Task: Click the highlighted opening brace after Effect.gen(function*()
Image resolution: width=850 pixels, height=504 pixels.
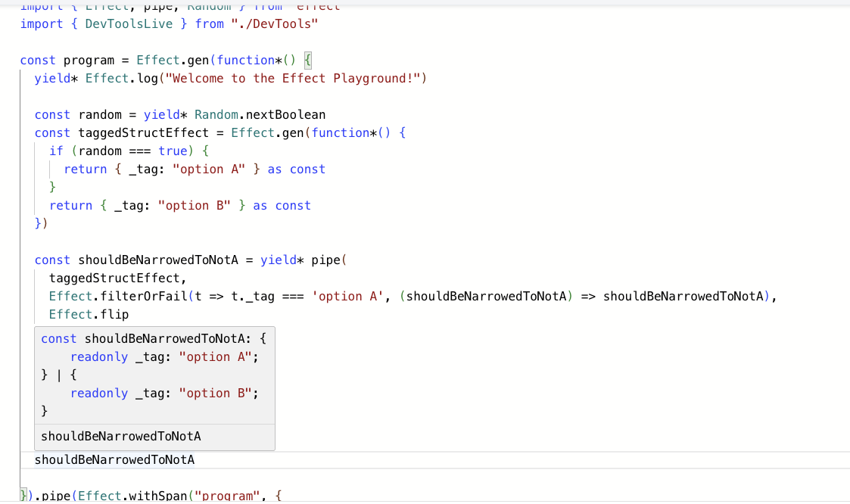Action: [x=308, y=60]
